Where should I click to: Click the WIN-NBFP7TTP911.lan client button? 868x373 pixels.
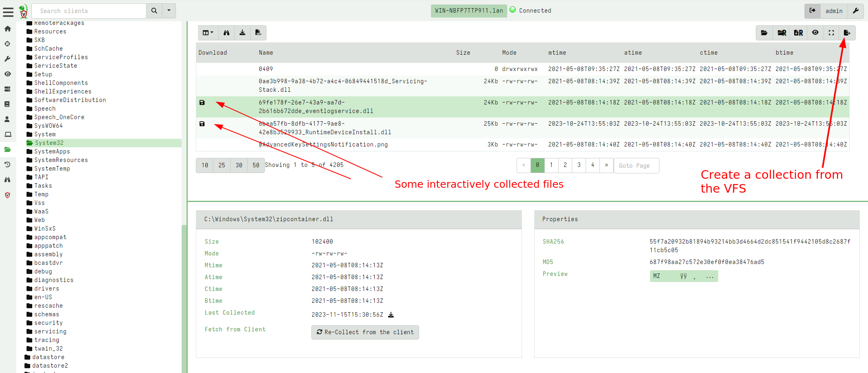point(468,11)
